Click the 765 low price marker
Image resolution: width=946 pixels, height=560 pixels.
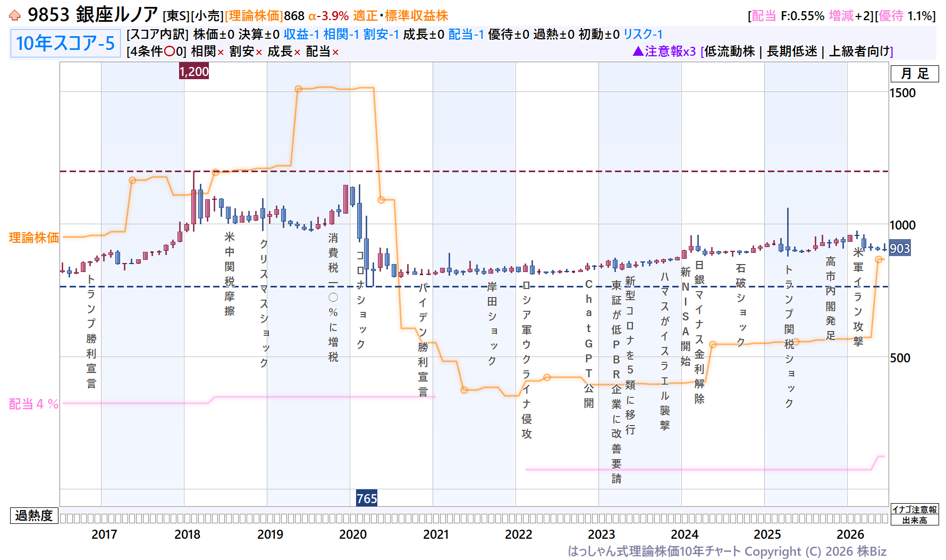(x=367, y=498)
